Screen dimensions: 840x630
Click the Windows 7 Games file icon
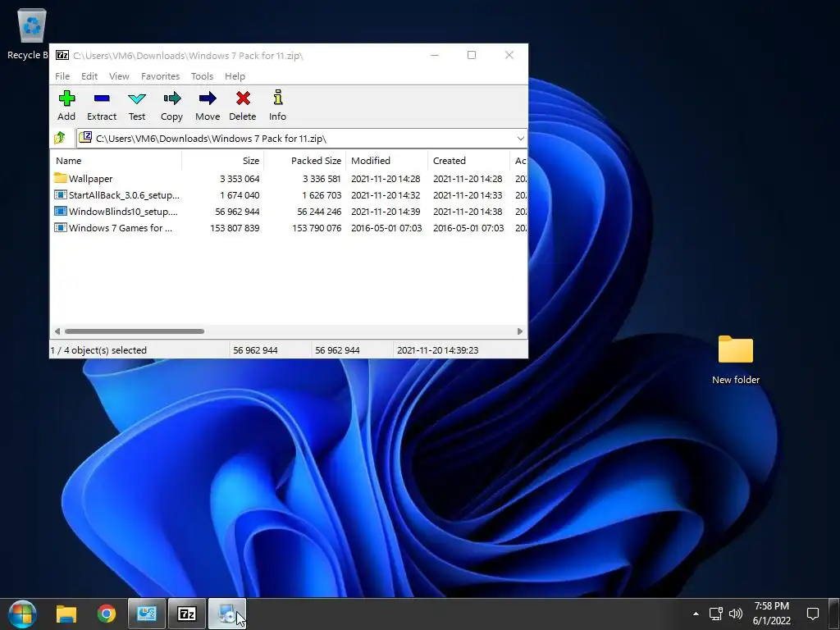point(61,228)
